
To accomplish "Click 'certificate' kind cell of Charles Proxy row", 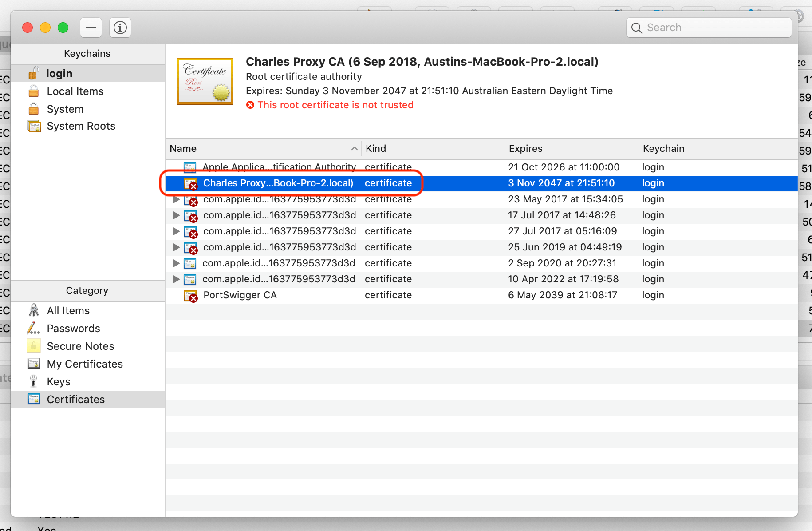I will 388,183.
